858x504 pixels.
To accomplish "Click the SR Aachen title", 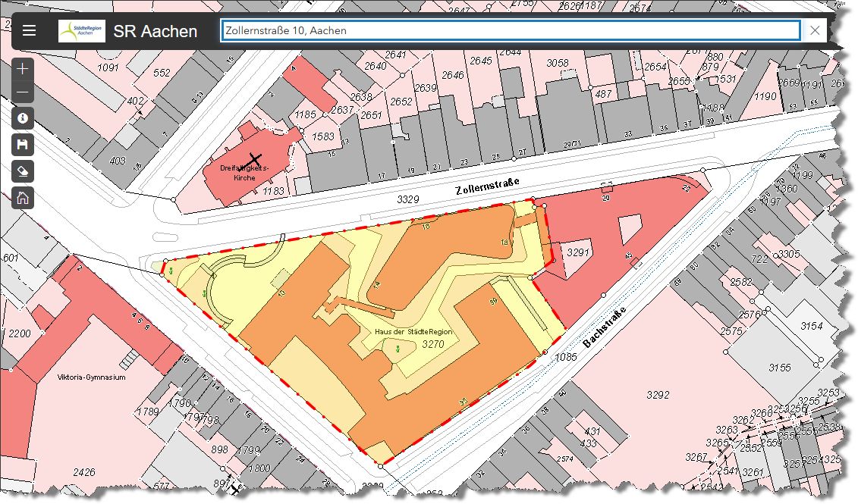I will [x=156, y=31].
